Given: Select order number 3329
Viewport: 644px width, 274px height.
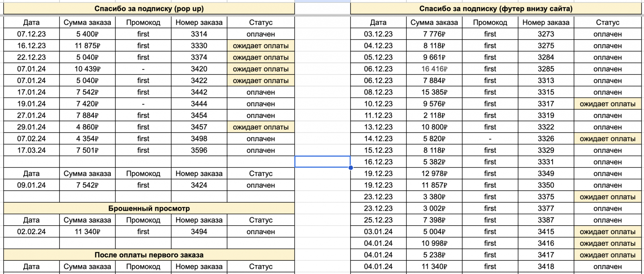Looking at the screenshot, I should coord(546,150).
